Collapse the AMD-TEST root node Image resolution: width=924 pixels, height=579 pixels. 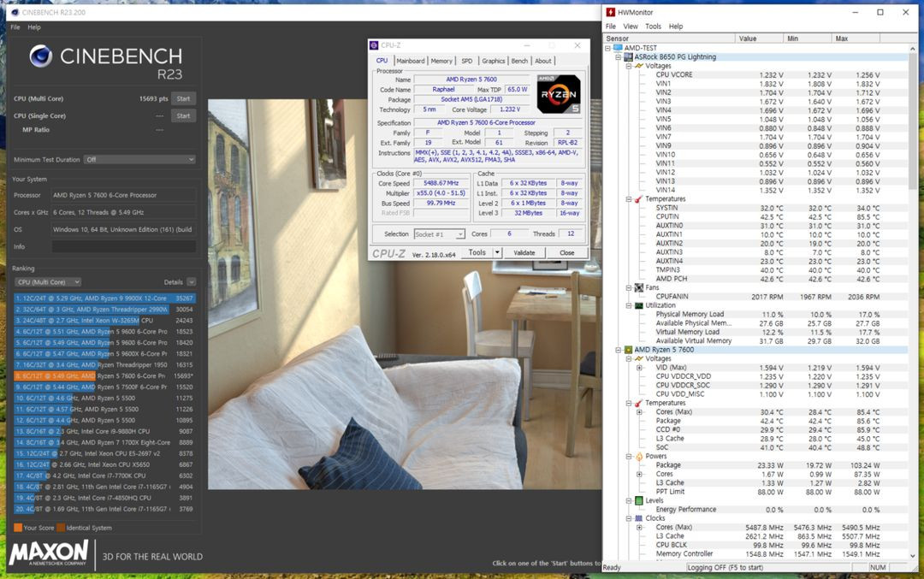(x=607, y=48)
